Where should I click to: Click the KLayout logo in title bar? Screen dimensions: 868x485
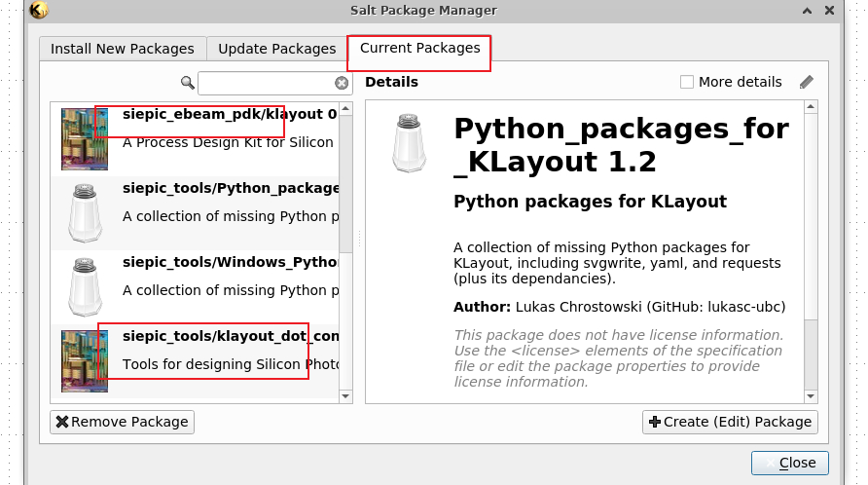click(x=38, y=10)
